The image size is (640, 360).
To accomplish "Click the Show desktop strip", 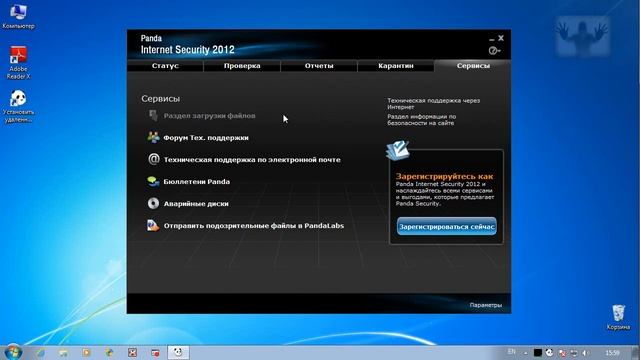I will (636, 353).
